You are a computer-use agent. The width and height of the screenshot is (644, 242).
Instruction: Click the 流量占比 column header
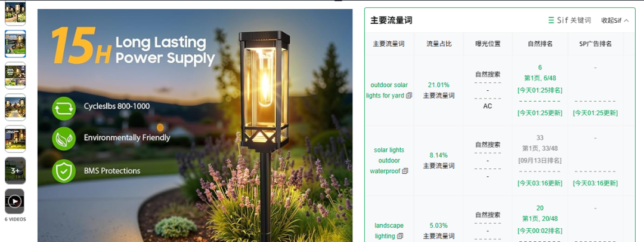439,44
